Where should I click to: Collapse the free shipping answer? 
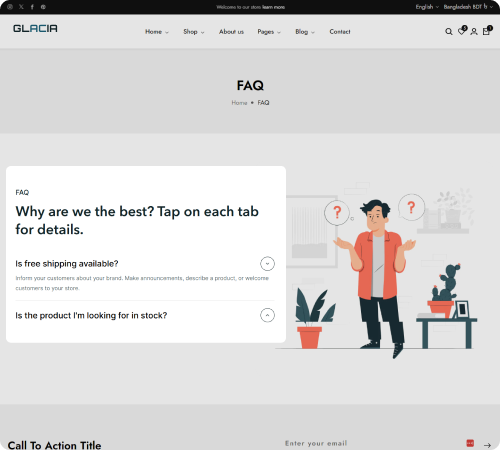pos(267,264)
